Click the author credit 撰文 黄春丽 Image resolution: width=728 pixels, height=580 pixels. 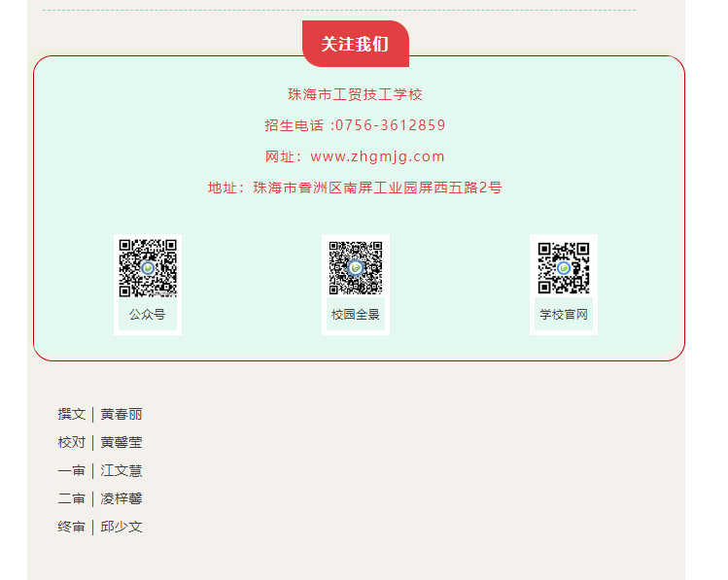click(100, 414)
